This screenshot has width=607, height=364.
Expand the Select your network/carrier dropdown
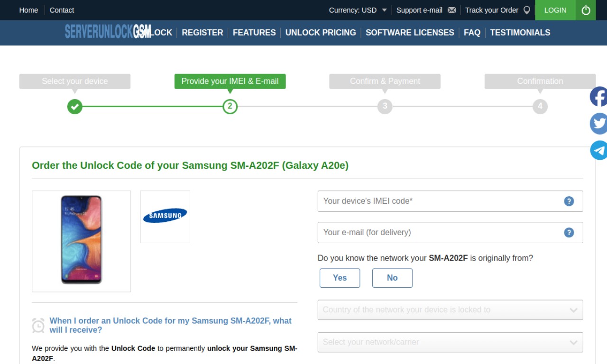pos(450,342)
